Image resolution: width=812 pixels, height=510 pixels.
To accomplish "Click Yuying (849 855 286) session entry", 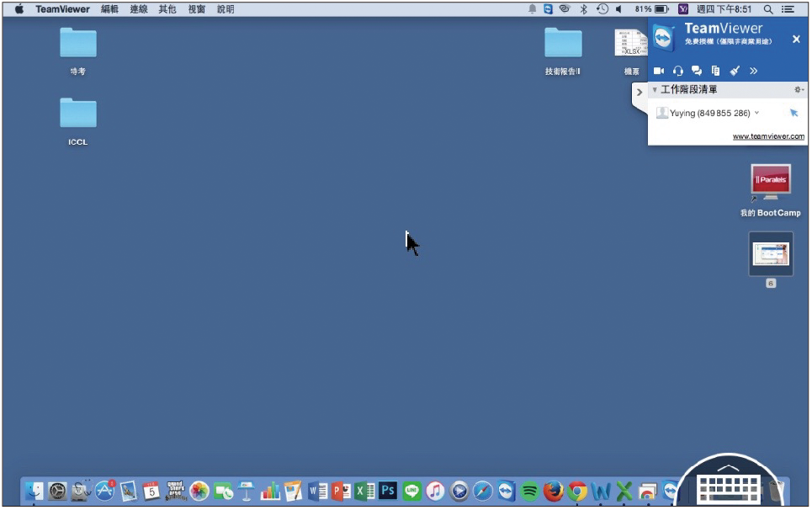I will 709,113.
